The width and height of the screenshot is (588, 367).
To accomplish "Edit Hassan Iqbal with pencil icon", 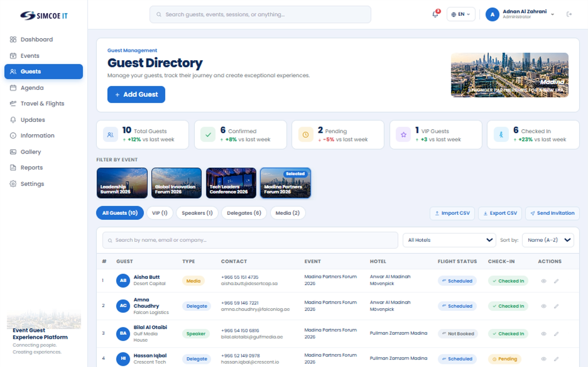I will click(556, 359).
